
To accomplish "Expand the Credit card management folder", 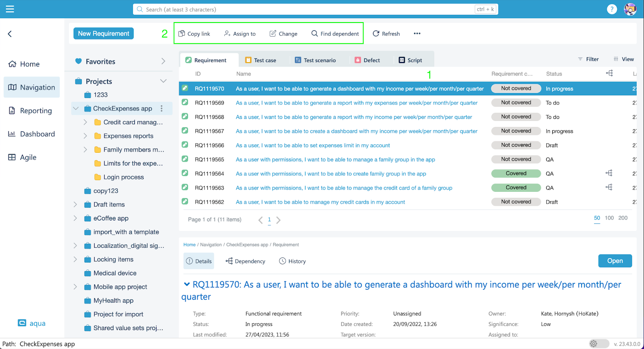I will tap(85, 122).
